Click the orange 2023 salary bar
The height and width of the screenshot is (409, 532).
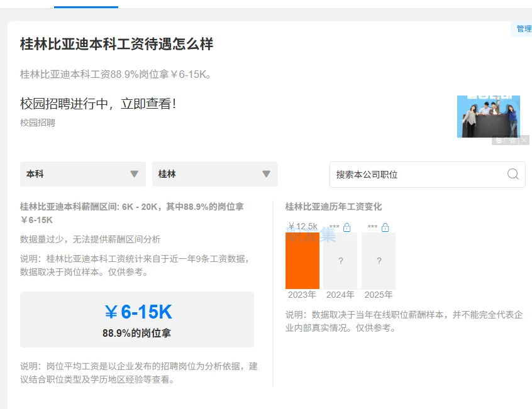click(302, 261)
